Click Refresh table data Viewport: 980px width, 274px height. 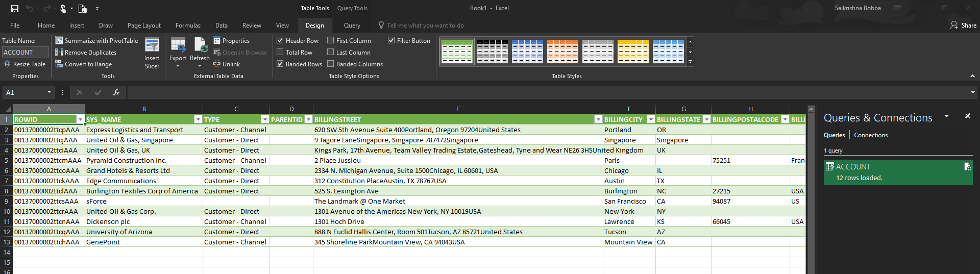pyautogui.click(x=200, y=53)
